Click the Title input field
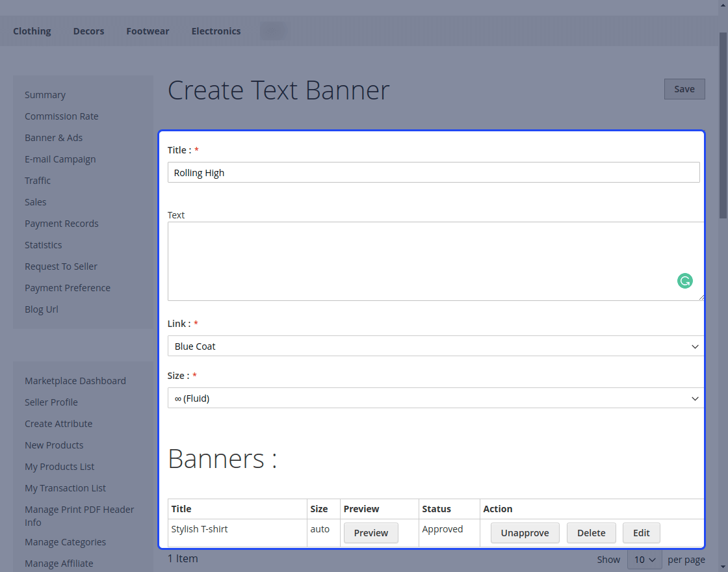Screen dimensions: 728x572 [x=433, y=172]
